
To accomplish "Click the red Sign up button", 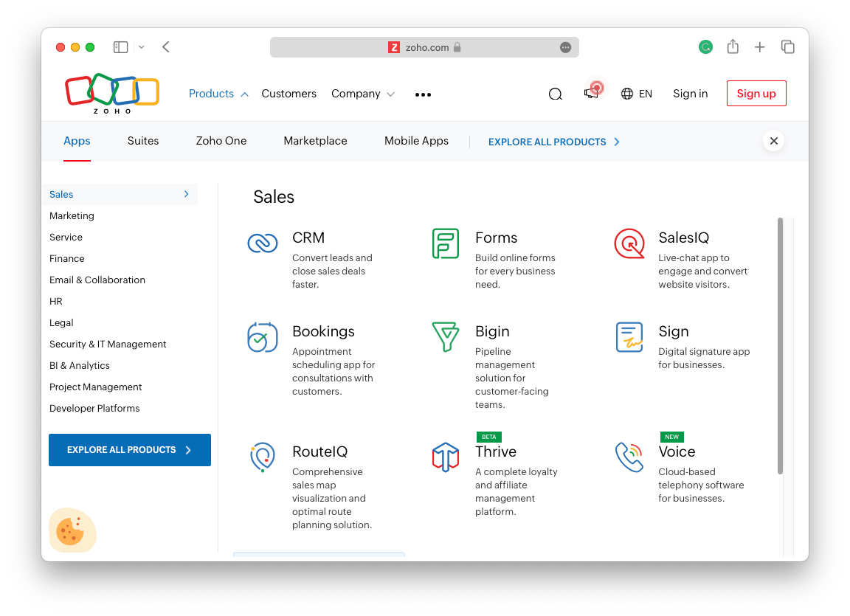I will pos(756,93).
